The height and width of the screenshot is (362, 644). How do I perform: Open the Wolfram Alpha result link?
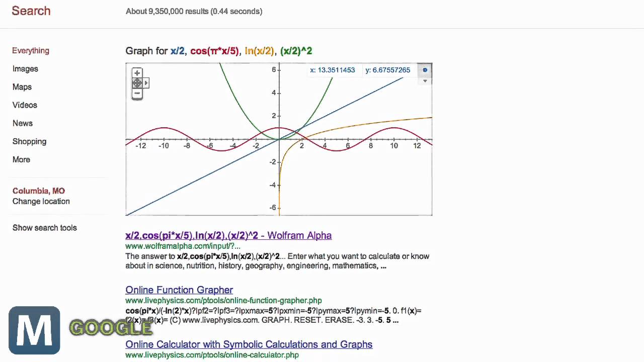coord(228,235)
